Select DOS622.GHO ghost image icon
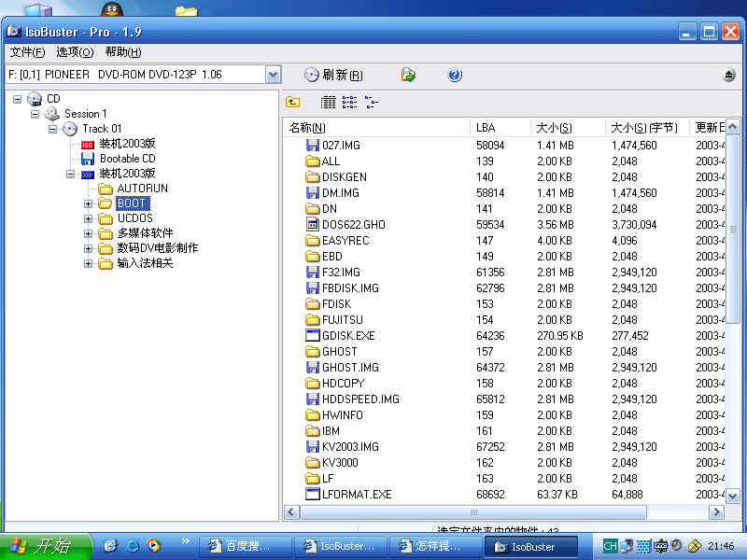Viewport: 747px width, 560px height. 313,224
